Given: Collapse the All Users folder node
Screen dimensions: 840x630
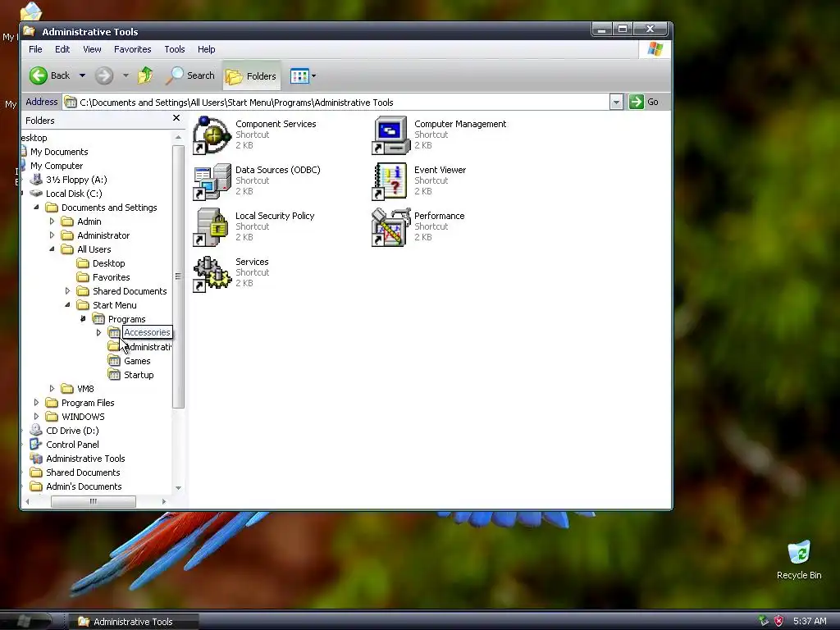Looking at the screenshot, I should click(52, 249).
